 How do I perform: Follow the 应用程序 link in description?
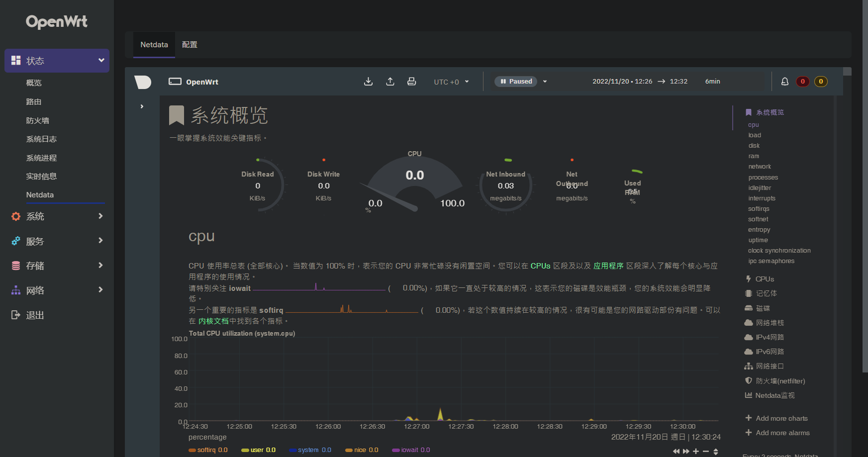pos(608,266)
